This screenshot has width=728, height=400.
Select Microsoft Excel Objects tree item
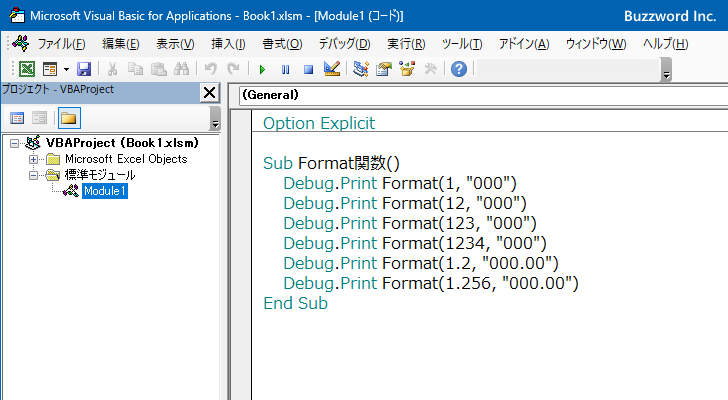(126, 159)
